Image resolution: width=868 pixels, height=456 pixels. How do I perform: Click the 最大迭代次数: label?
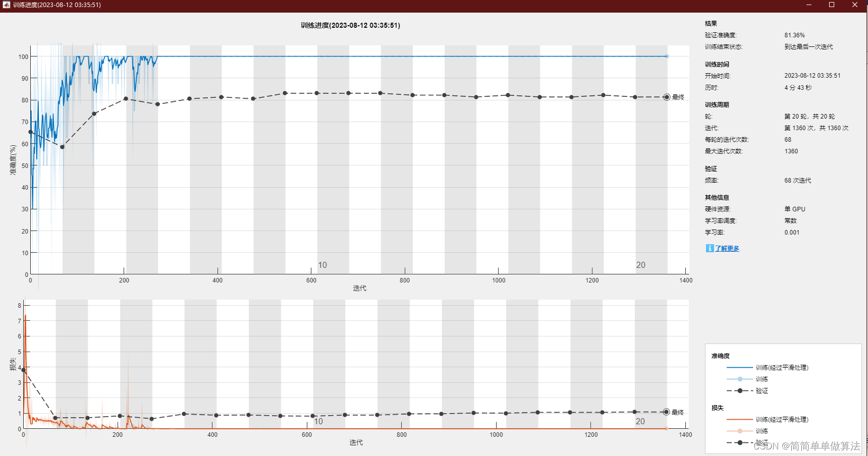[724, 151]
